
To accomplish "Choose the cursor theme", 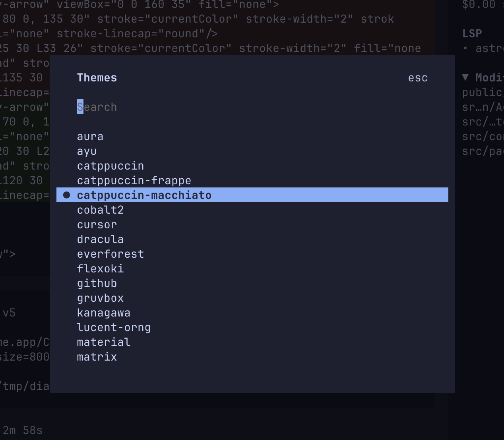I will click(x=97, y=225).
